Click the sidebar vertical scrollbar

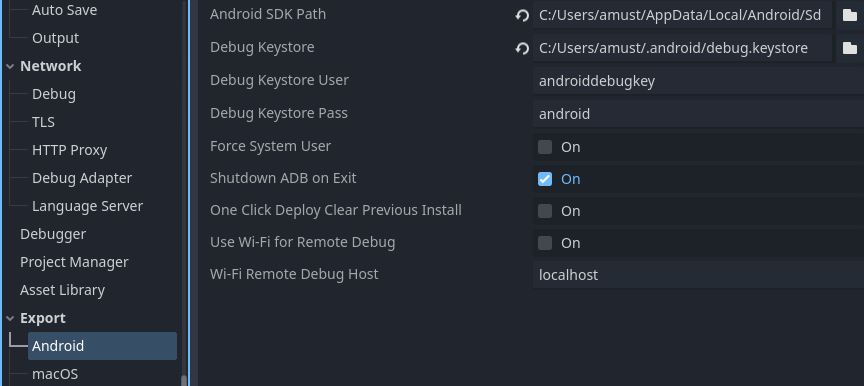[x=184, y=381]
